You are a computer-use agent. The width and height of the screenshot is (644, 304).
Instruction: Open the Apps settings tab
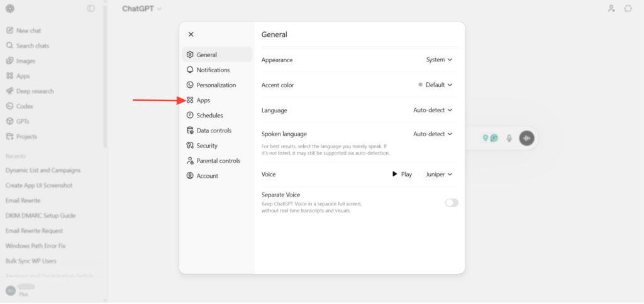217,100
